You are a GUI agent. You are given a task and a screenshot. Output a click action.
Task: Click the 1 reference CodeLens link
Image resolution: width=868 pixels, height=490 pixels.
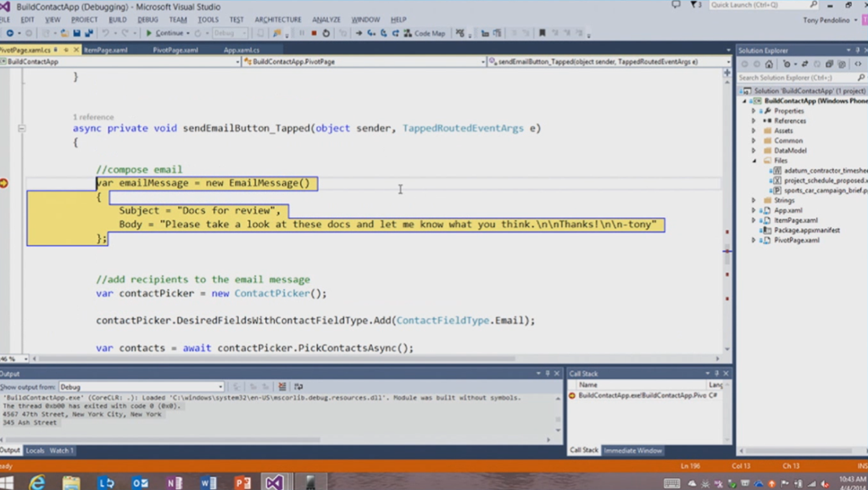coord(93,117)
